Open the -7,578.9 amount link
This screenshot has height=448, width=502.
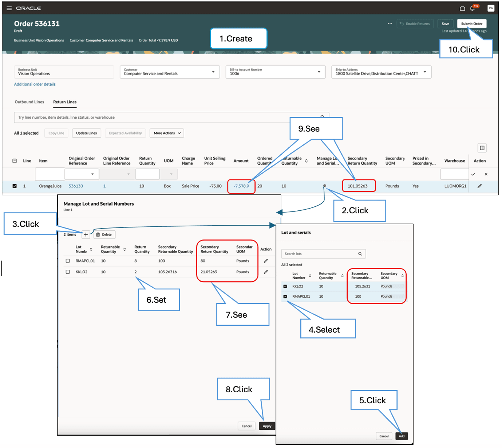coord(241,186)
